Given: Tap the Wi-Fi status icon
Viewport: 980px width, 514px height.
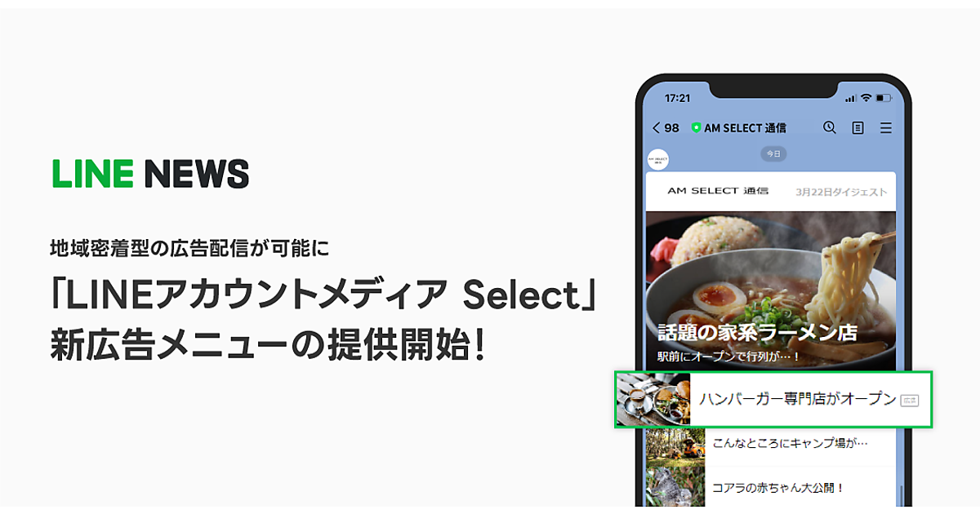Looking at the screenshot, I should click(x=865, y=98).
